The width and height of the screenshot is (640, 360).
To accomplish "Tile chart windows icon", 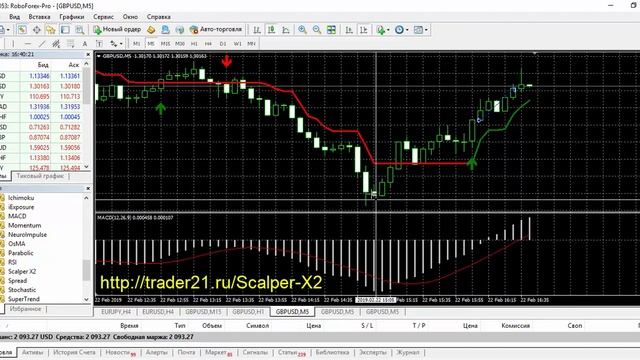I will pyautogui.click(x=331, y=30).
